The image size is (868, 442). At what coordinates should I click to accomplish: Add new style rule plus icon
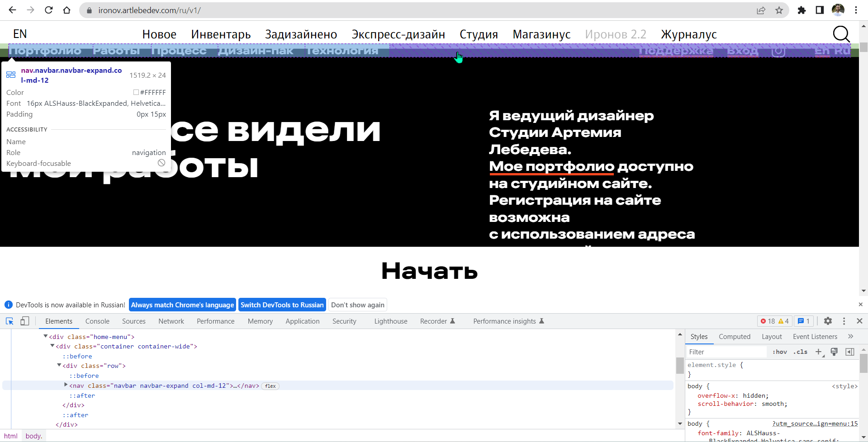click(x=819, y=352)
